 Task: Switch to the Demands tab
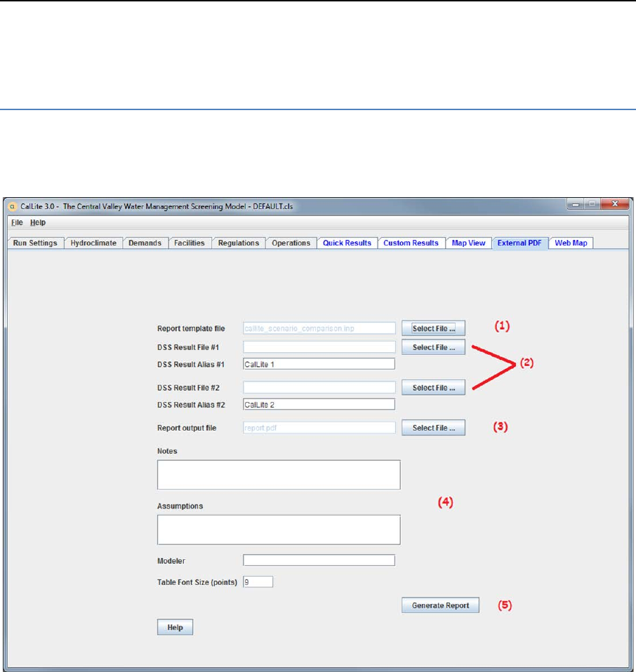[x=145, y=243]
